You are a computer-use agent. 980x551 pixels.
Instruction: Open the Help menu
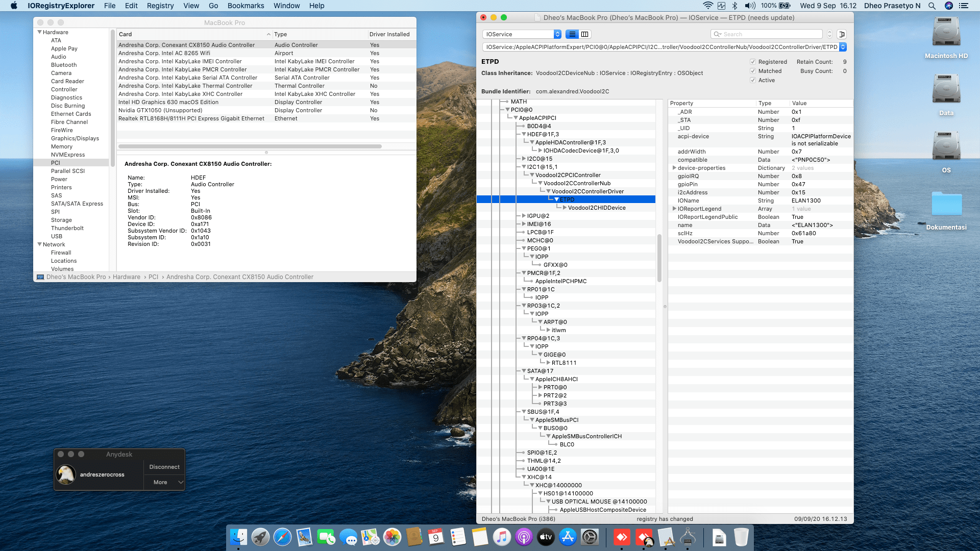[x=316, y=6]
